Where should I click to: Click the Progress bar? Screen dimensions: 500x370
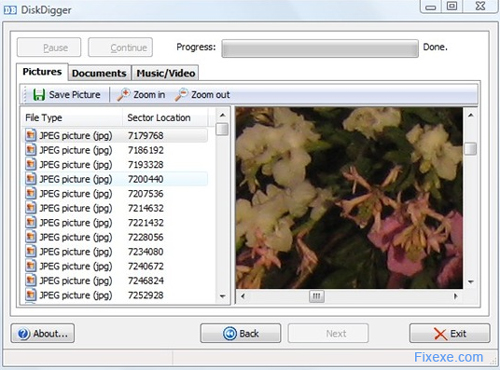point(320,49)
